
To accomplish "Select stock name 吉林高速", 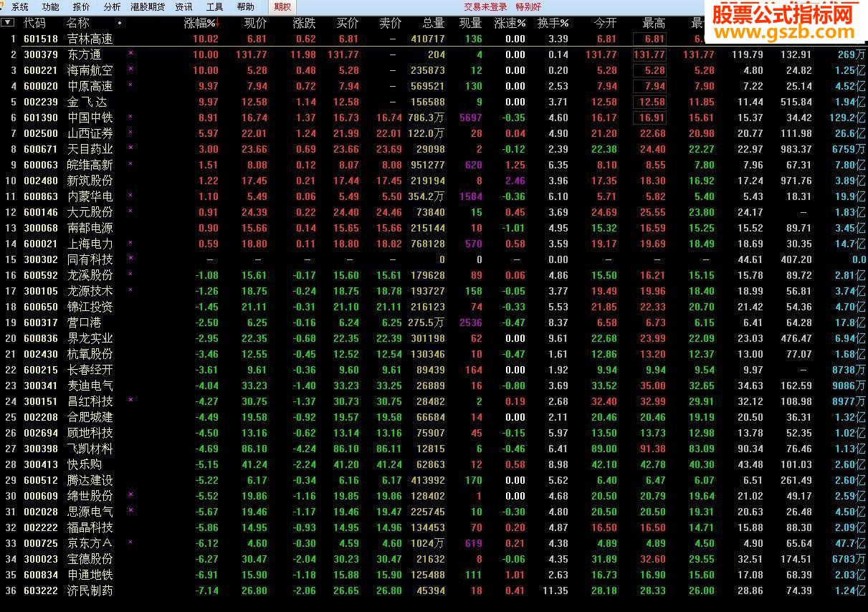I will [x=90, y=39].
